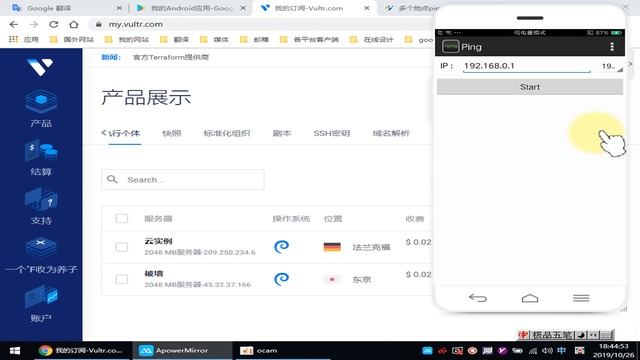Close the Vultr.com browser tab
Image resolution: width=640 pixels, height=360 pixels.
(x=367, y=8)
